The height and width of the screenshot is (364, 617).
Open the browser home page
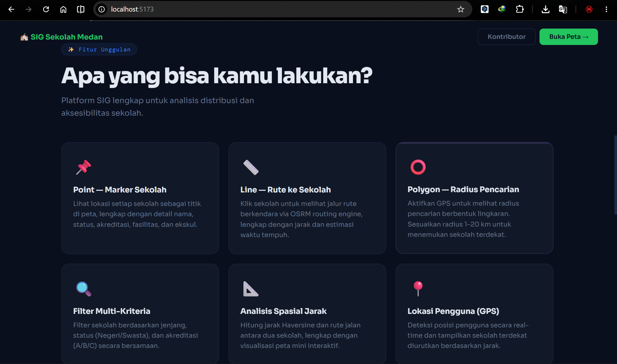[63, 9]
